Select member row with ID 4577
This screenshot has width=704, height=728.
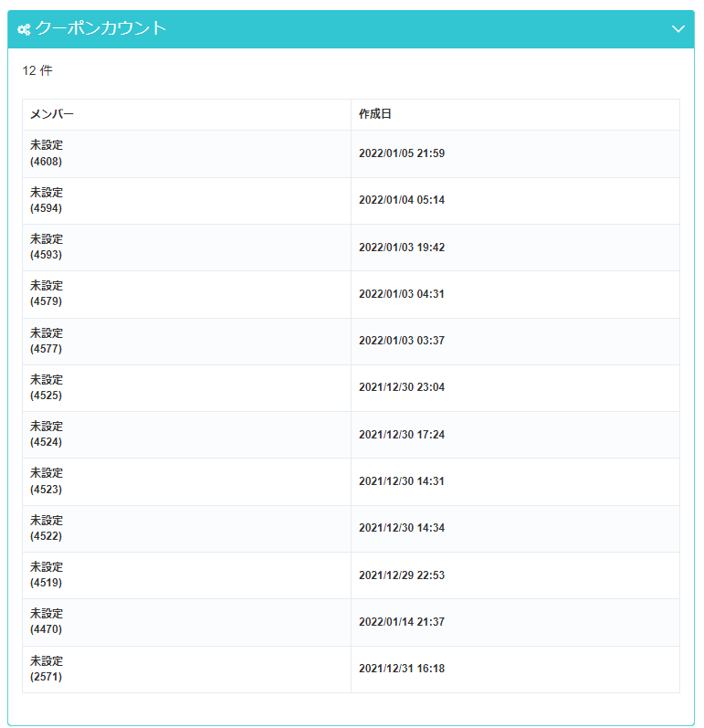point(47,341)
